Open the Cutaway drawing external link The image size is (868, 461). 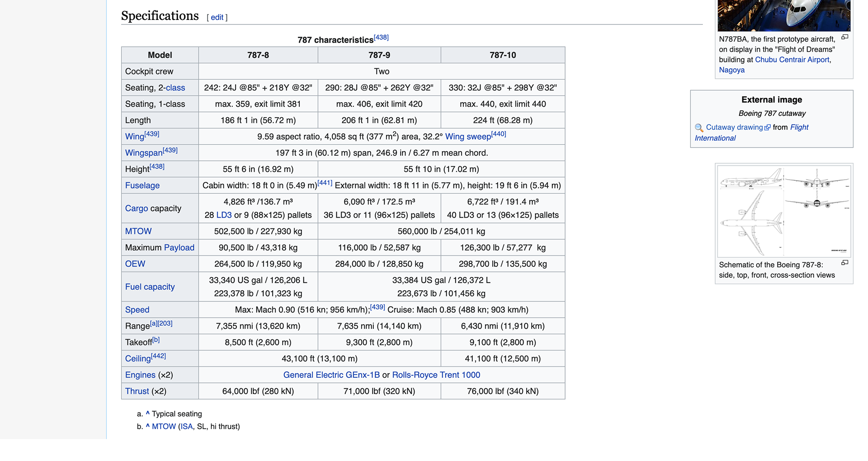coord(734,128)
